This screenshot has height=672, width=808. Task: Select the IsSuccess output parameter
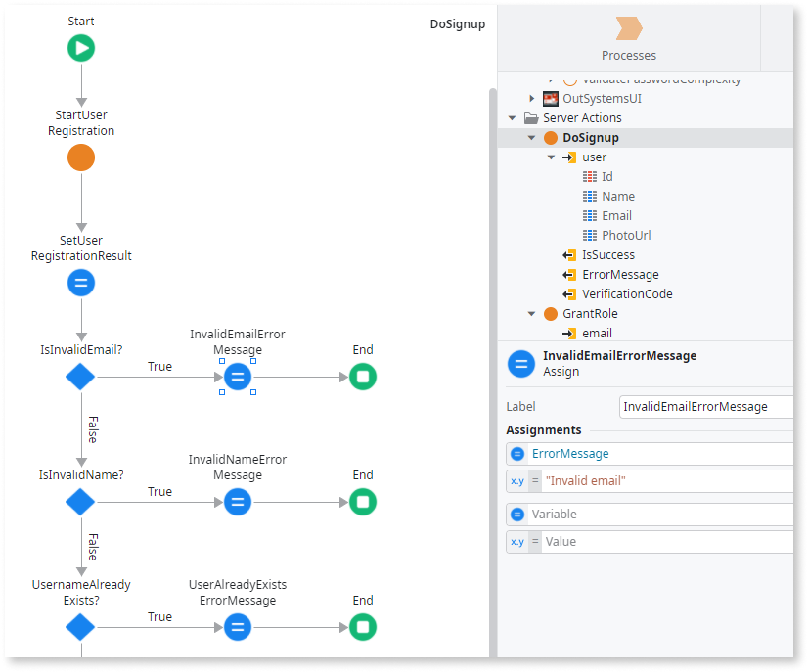point(607,254)
